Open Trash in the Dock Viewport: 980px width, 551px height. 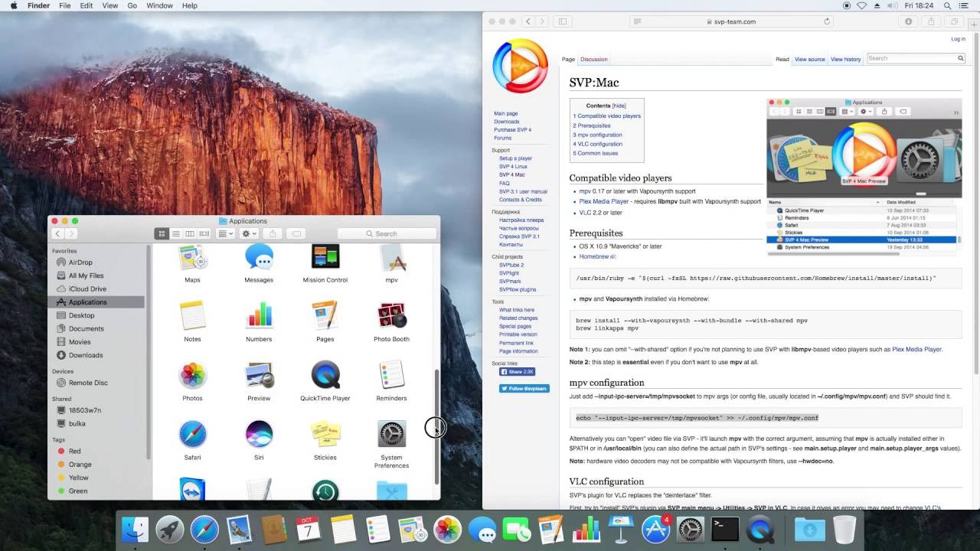point(844,529)
